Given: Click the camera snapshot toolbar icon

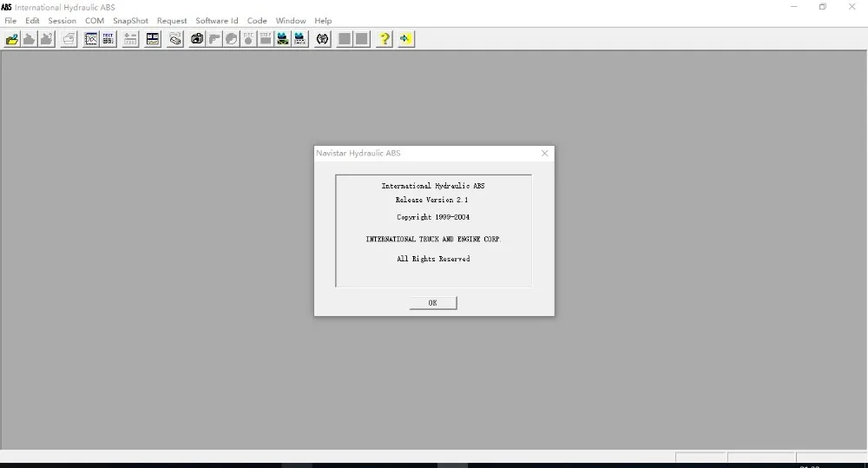Looking at the screenshot, I should (197, 39).
